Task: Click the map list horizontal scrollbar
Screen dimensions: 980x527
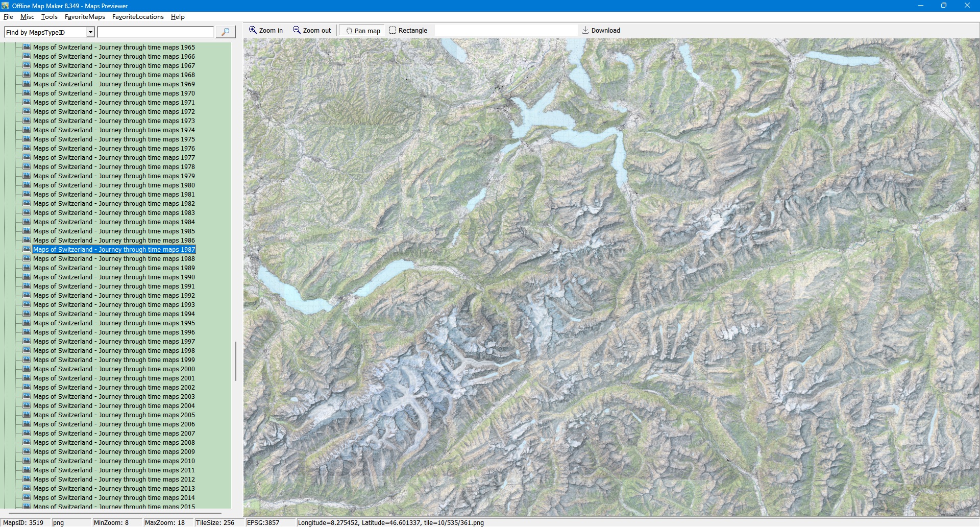Action: tap(115, 512)
